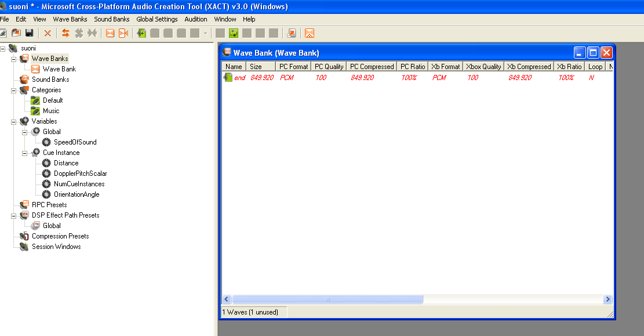Click the horizontal scrollbar thumb

coord(328,299)
